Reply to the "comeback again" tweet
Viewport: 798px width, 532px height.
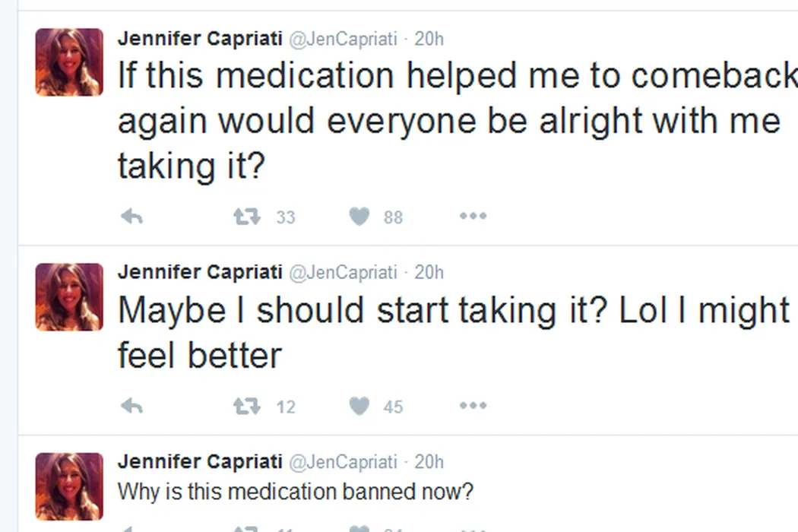(x=132, y=217)
